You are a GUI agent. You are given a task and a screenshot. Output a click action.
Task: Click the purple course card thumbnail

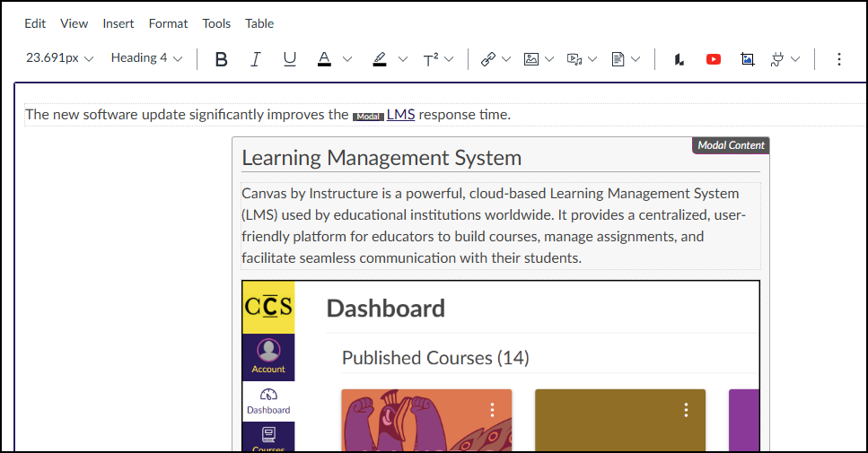pyautogui.click(x=744, y=420)
